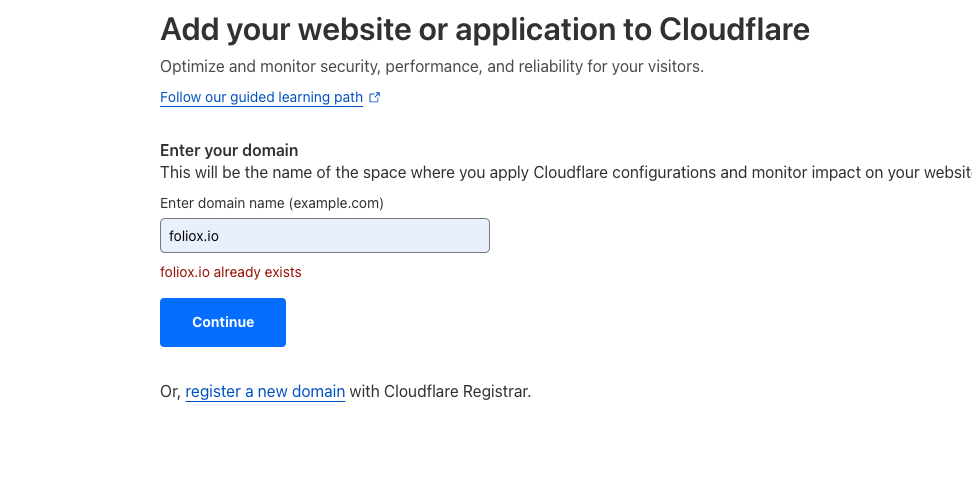Image resolution: width=972 pixels, height=495 pixels.
Task: Open the guided learning path link
Action: click(261, 98)
